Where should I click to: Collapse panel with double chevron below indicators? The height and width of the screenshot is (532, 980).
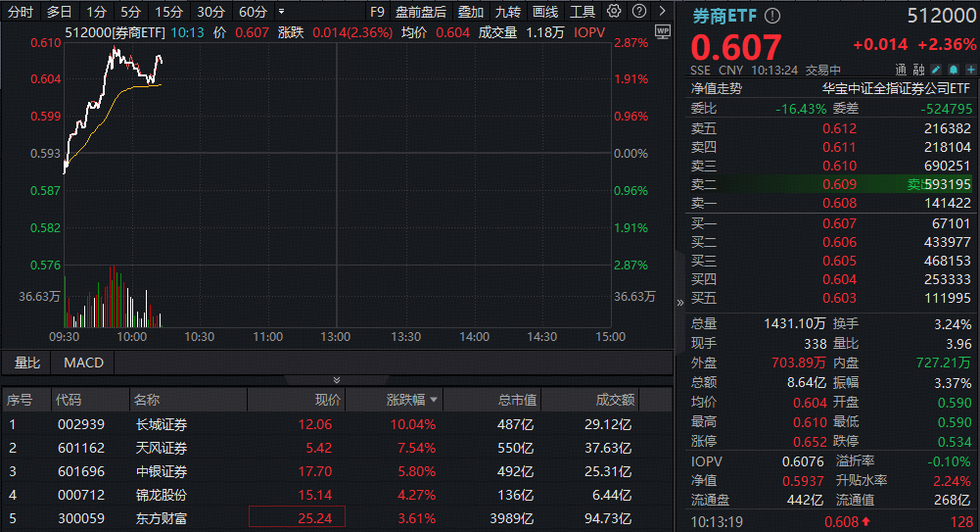click(336, 380)
